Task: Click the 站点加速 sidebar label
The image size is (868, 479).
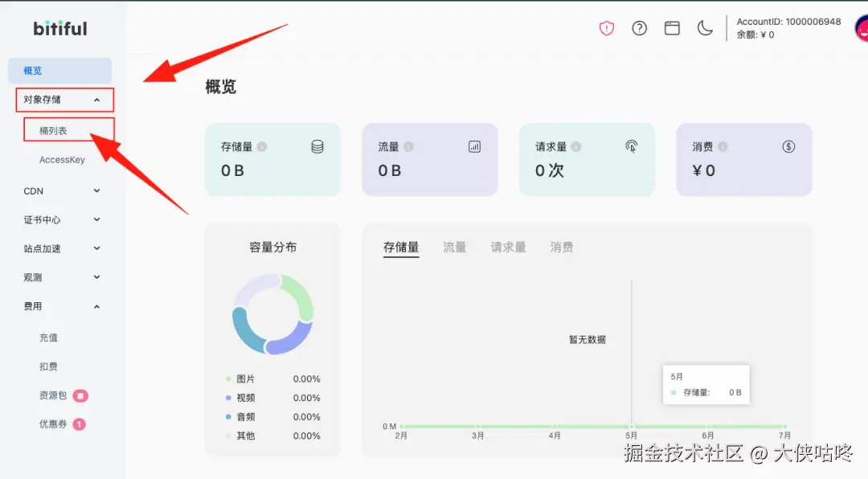Action: point(42,248)
